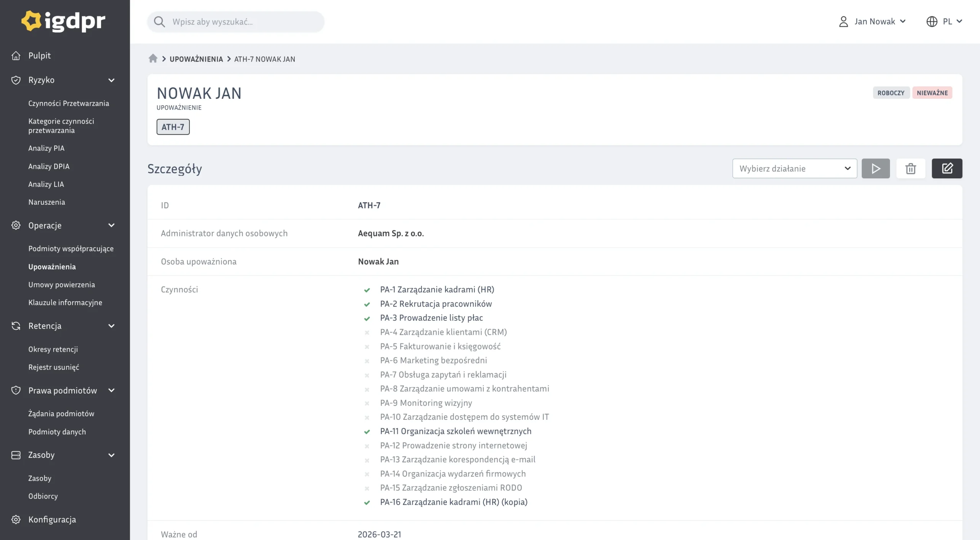The height and width of the screenshot is (540, 980).
Task: Click the search magnifier icon
Action: click(x=159, y=22)
